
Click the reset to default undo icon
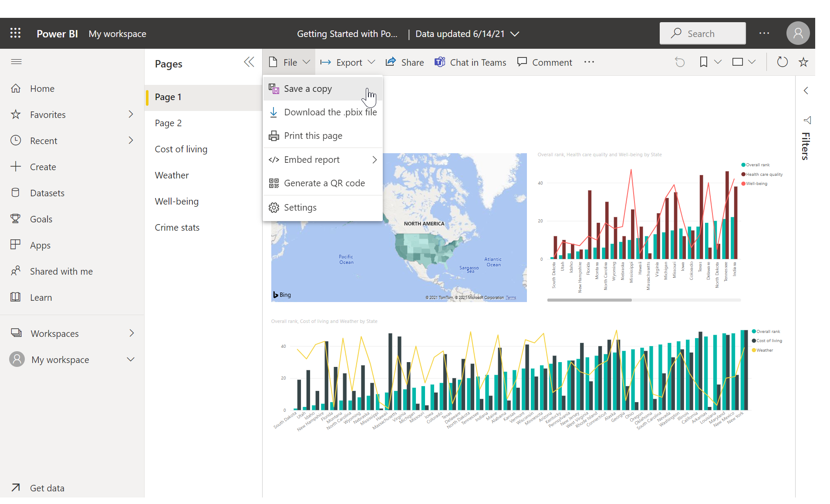tap(680, 62)
